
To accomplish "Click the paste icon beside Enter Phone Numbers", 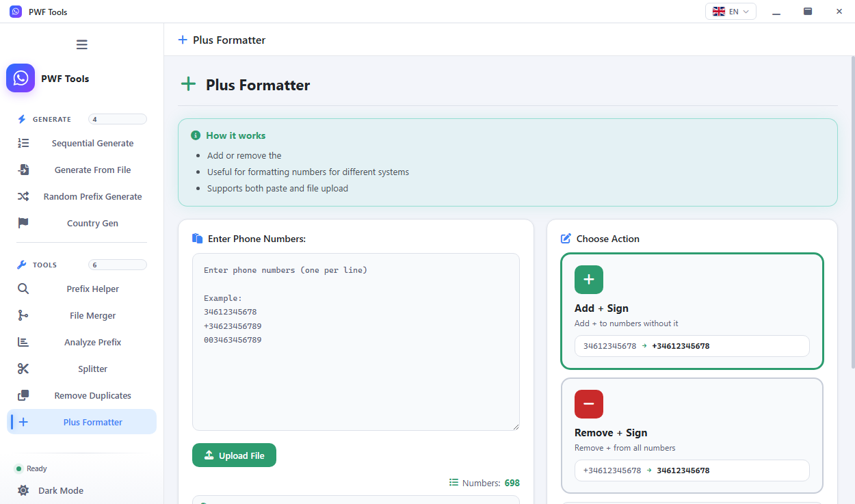I will [x=198, y=239].
